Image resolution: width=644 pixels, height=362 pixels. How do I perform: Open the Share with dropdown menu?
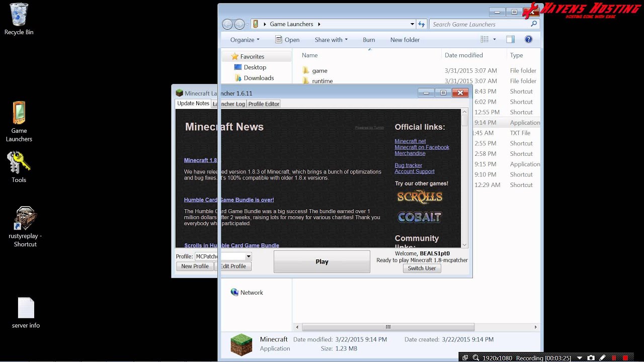click(x=331, y=40)
